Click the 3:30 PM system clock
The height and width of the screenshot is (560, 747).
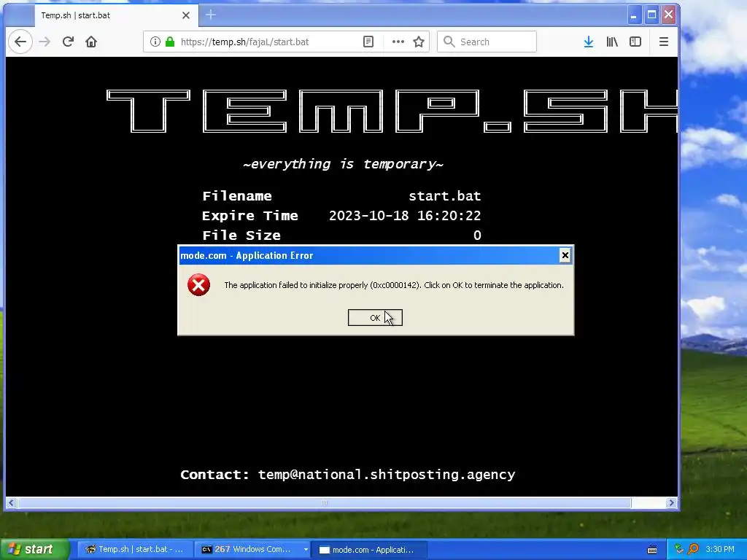720,549
